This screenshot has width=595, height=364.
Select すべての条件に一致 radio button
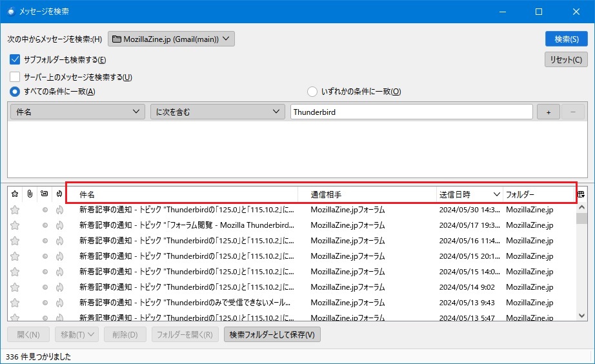point(15,92)
